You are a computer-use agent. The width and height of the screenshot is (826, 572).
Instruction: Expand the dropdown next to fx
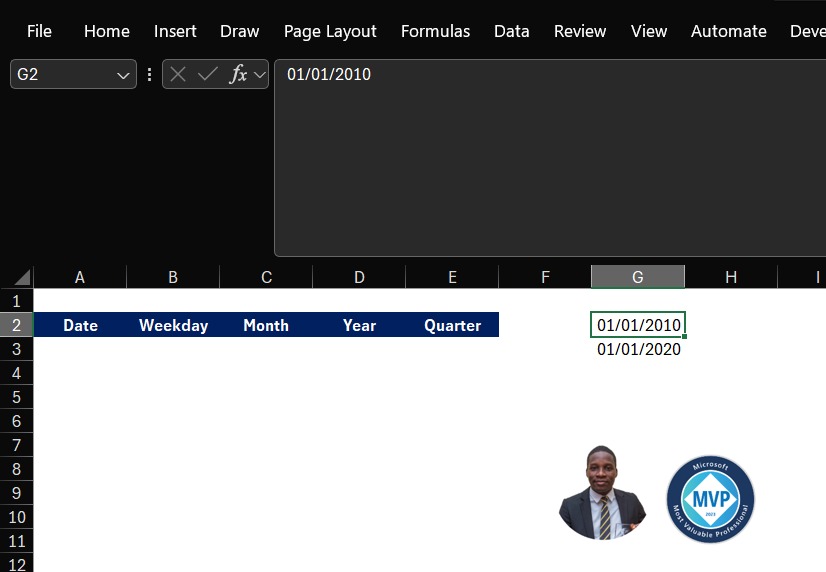259,75
